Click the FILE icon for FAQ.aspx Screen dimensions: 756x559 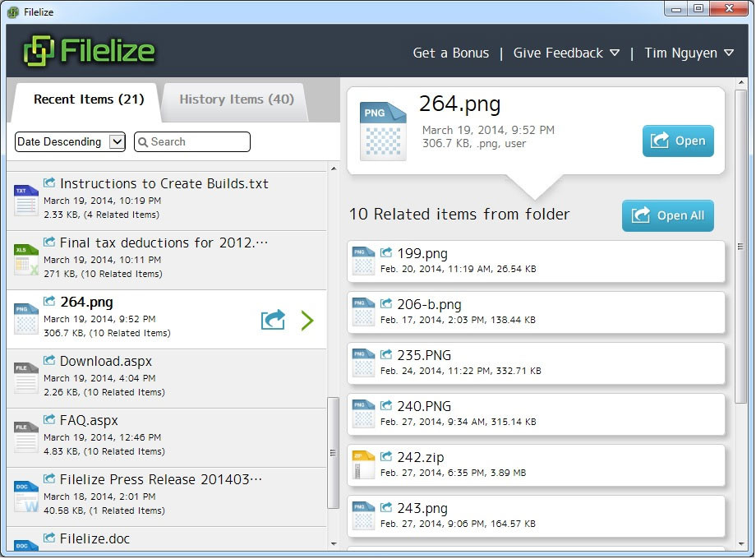pyautogui.click(x=26, y=437)
